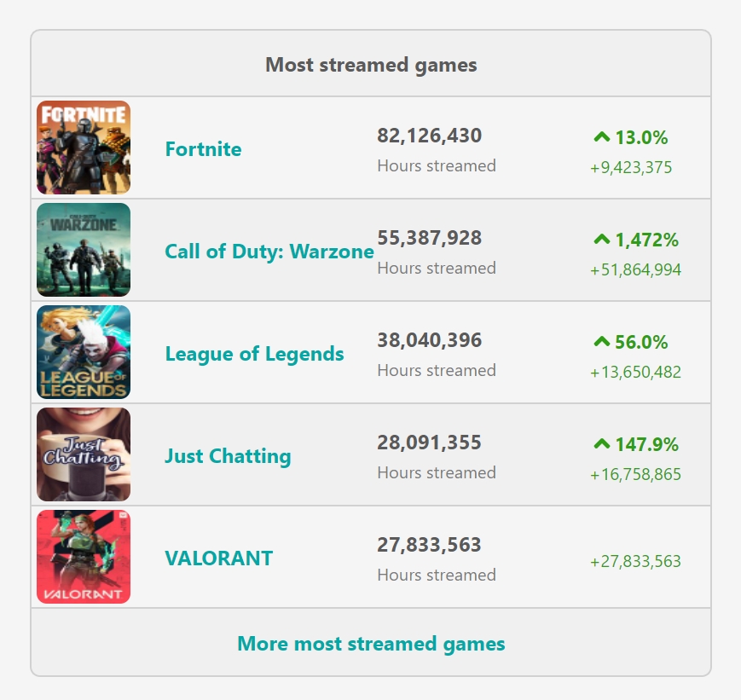Screen dimensions: 741x700
Task: Open the VALORANT cover thumbnail
Action: tap(84, 557)
